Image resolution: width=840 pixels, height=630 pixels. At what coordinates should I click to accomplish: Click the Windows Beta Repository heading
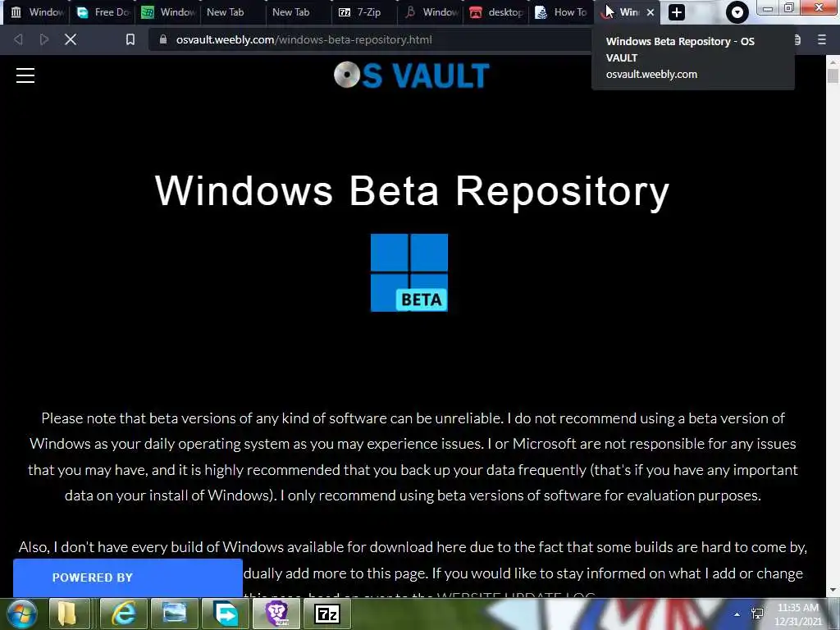pyautogui.click(x=412, y=190)
